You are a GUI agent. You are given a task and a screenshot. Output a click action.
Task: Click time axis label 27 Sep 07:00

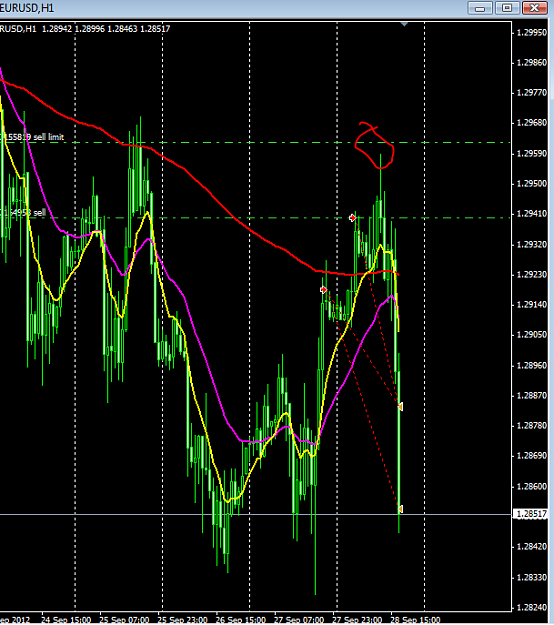click(x=299, y=620)
